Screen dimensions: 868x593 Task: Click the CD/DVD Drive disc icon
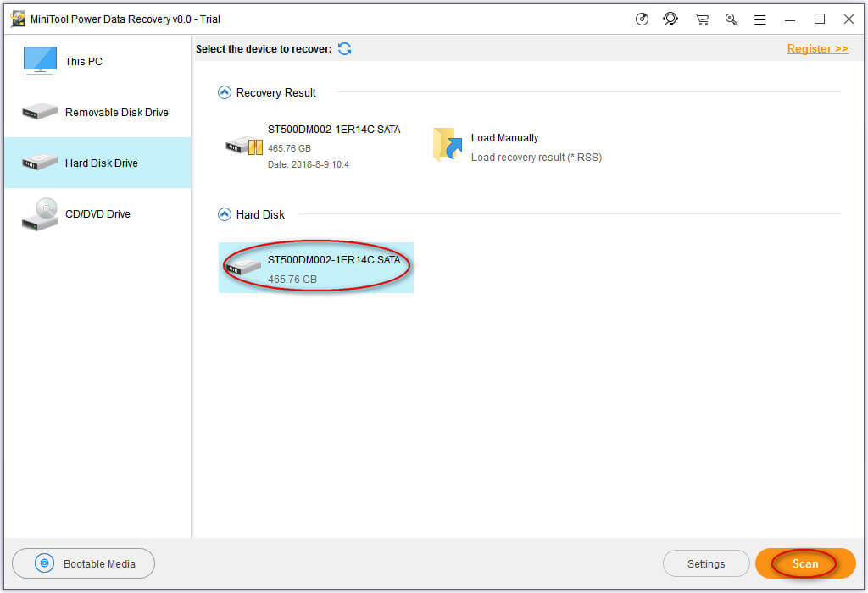click(40, 214)
